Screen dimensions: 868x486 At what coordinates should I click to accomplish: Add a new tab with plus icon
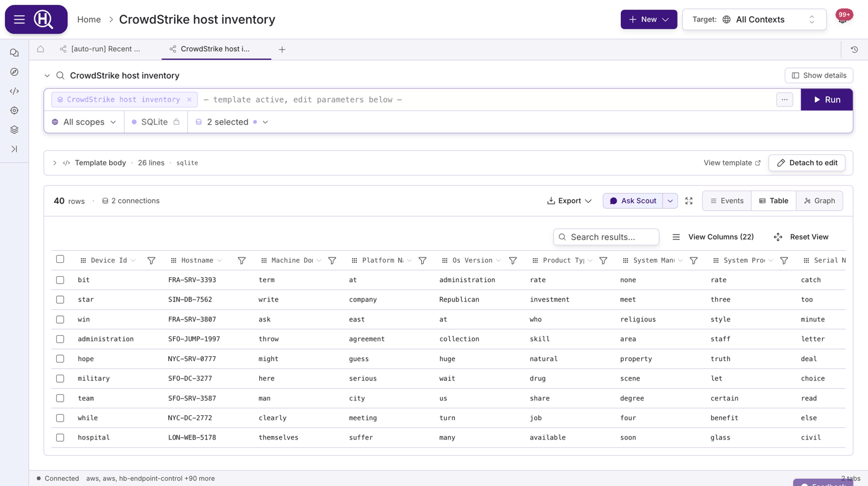point(282,49)
